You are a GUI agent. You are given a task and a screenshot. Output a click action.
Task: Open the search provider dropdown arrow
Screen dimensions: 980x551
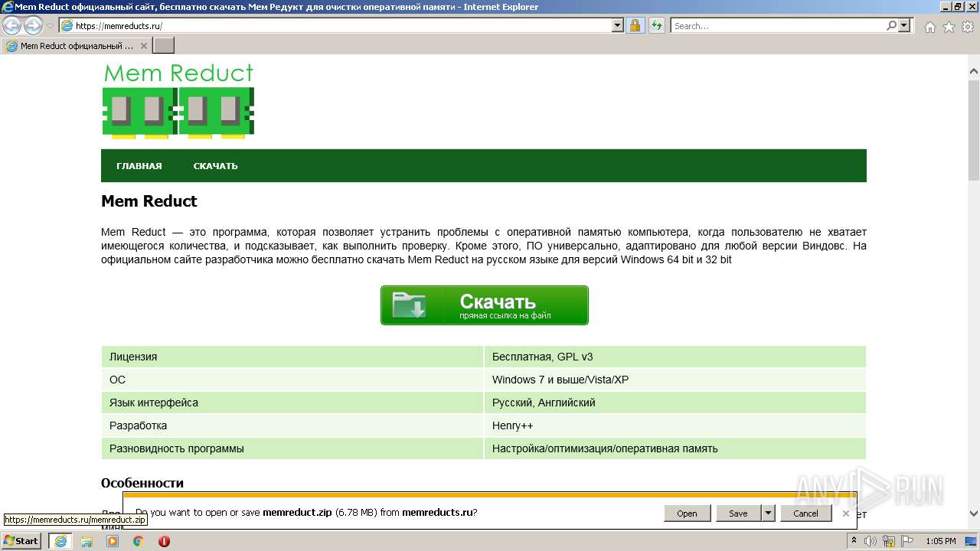904,25
